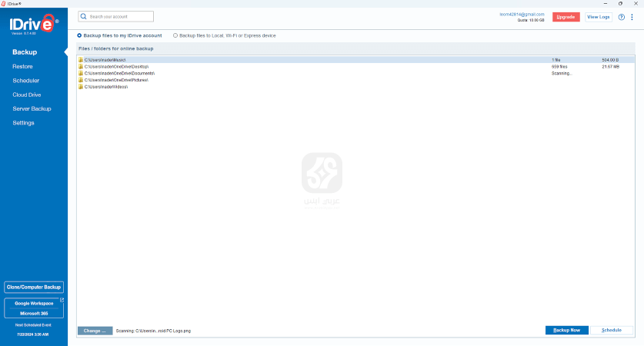644x346 pixels.
Task: Click folder icon for Desktop path
Action: [81, 66]
